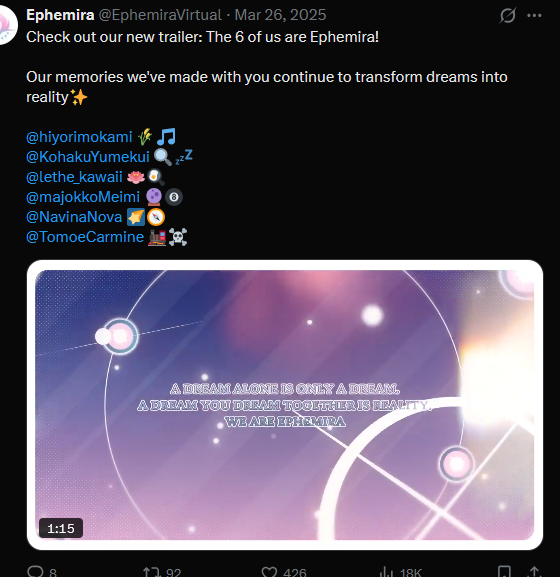Repost this Ephemira trailer tweet
Viewport: 560px width, 577px height.
pyautogui.click(x=152, y=572)
